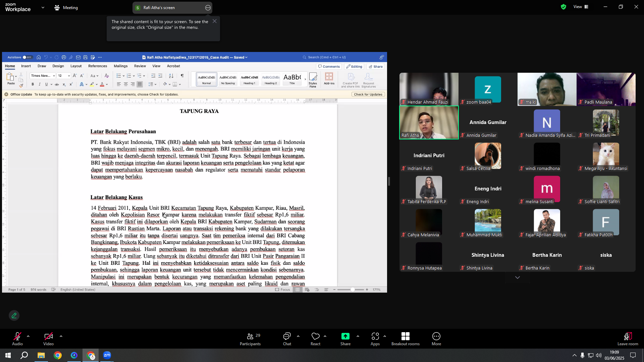Click the zoom slider handle in Word
The width and height of the screenshot is (644, 362).
[353, 290]
